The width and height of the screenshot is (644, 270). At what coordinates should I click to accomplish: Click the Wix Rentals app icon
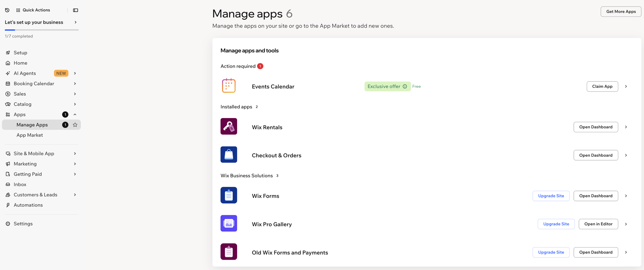coord(229,126)
